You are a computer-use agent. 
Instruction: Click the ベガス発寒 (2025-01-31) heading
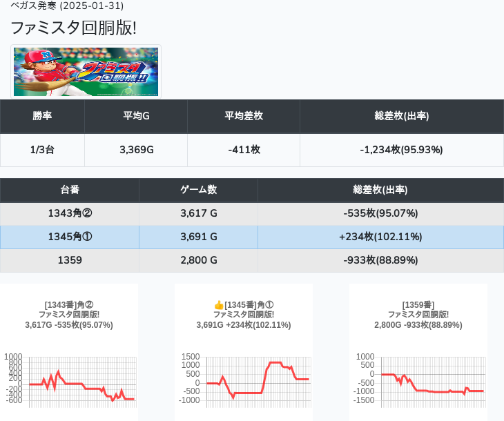tap(67, 6)
